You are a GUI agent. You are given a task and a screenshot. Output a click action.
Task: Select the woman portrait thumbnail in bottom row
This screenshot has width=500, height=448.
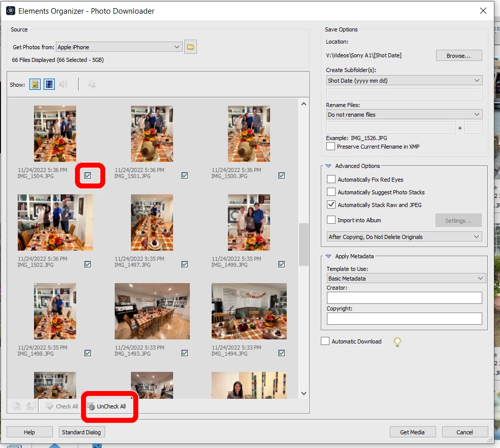(x=249, y=385)
